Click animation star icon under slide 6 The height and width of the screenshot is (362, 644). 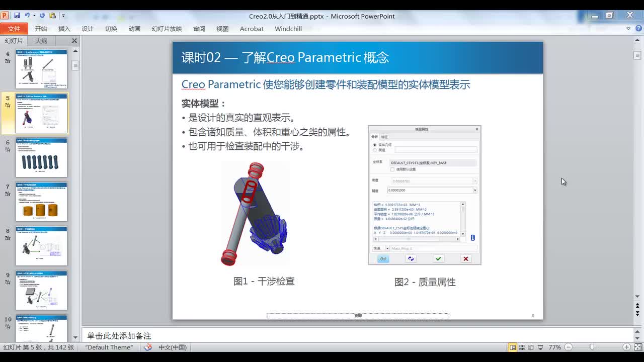(8, 150)
